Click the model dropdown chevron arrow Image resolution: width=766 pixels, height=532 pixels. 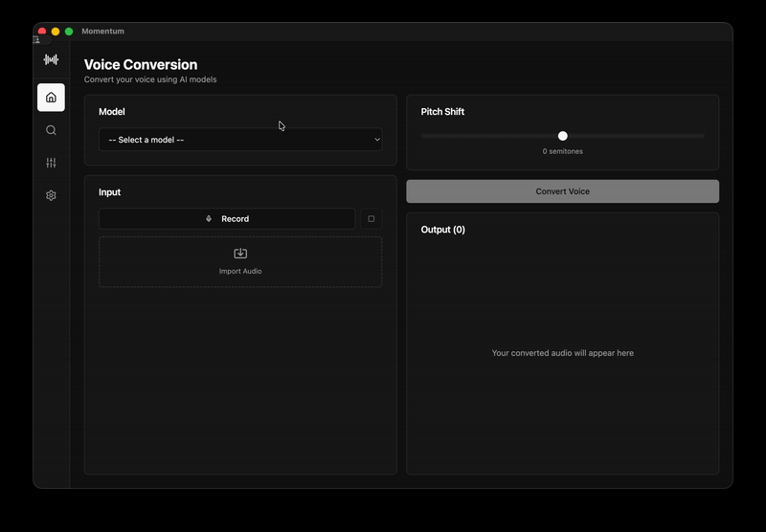pyautogui.click(x=377, y=140)
